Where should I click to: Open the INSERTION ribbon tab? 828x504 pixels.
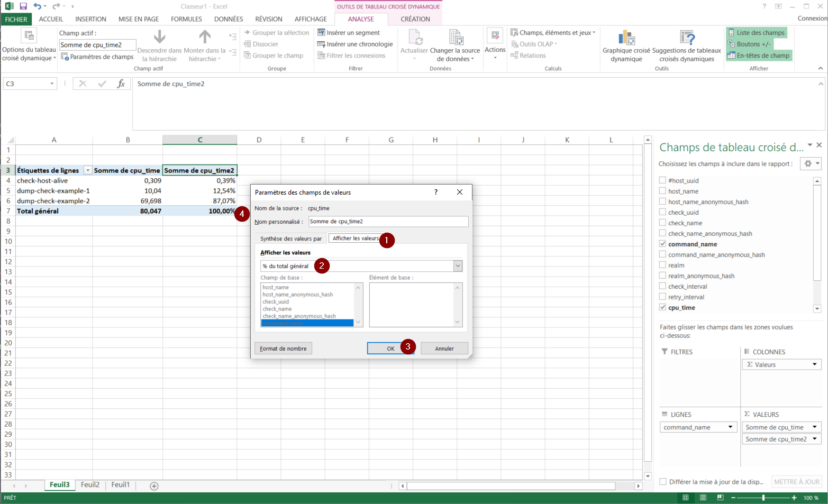click(x=90, y=19)
